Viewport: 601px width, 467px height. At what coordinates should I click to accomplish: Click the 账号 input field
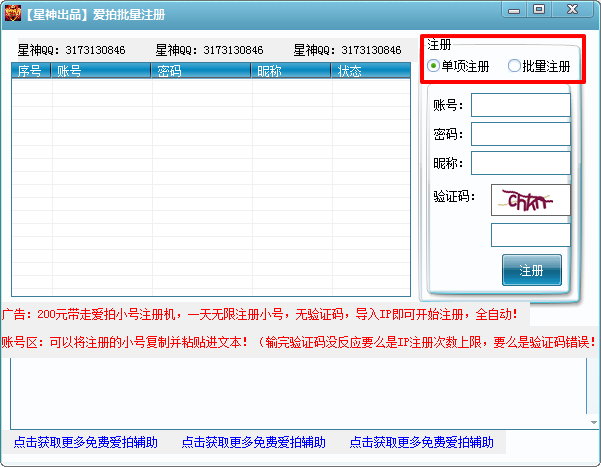521,105
